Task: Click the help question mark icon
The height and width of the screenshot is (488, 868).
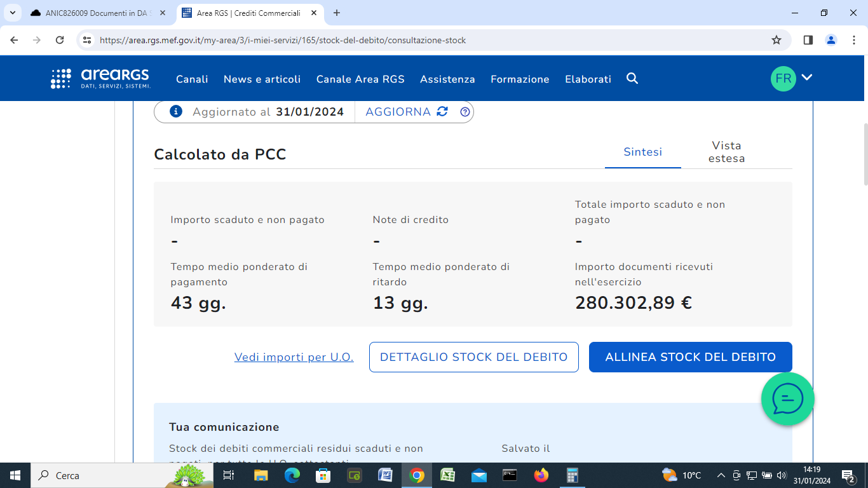Action: pyautogui.click(x=465, y=112)
